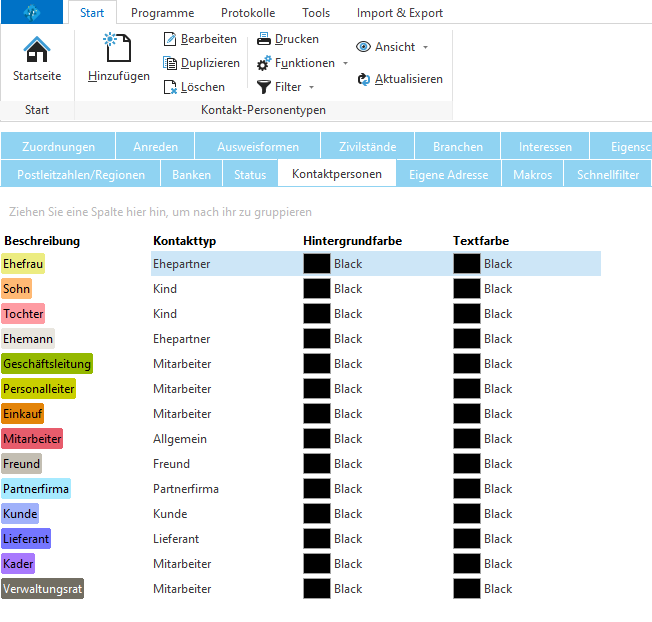Expand the Ansicht dropdown
Image resolution: width=652 pixels, height=622 pixels.
(x=425, y=47)
